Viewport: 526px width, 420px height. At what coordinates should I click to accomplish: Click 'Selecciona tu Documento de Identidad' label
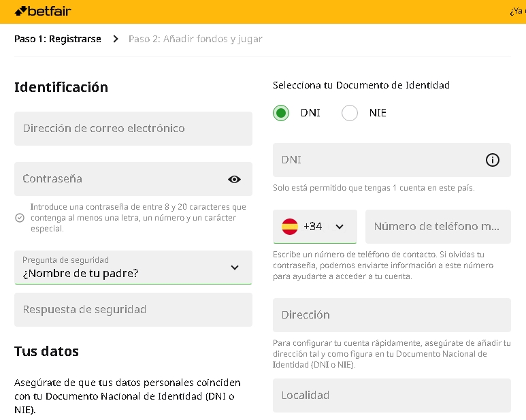[361, 85]
